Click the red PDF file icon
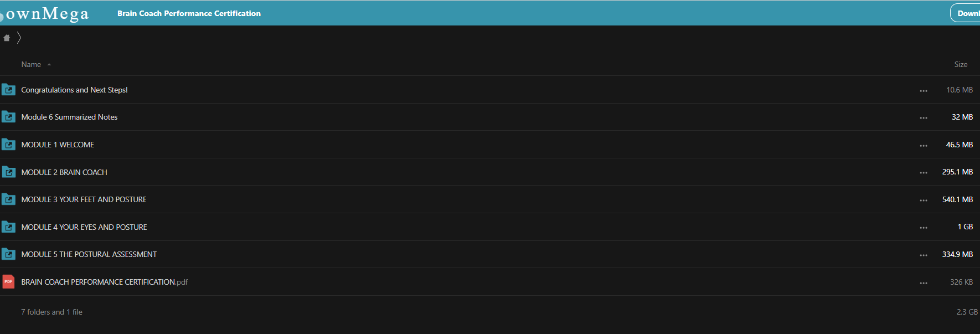 pyautogui.click(x=8, y=282)
